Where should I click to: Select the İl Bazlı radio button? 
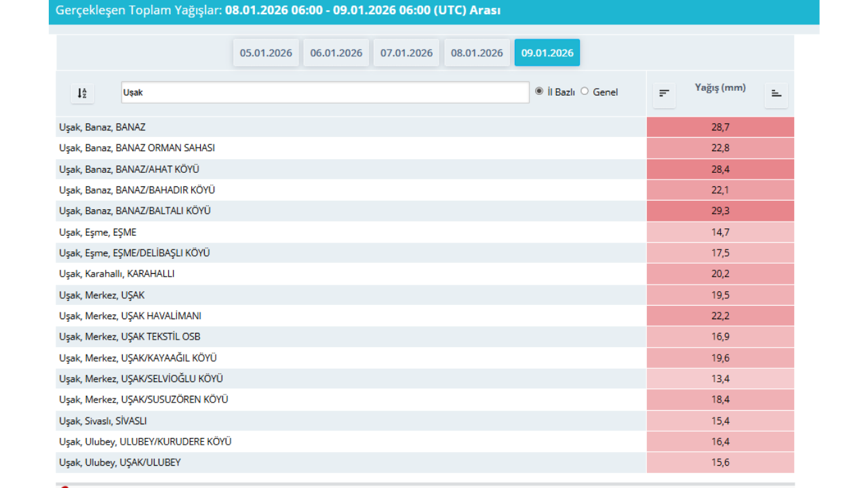[x=539, y=91]
